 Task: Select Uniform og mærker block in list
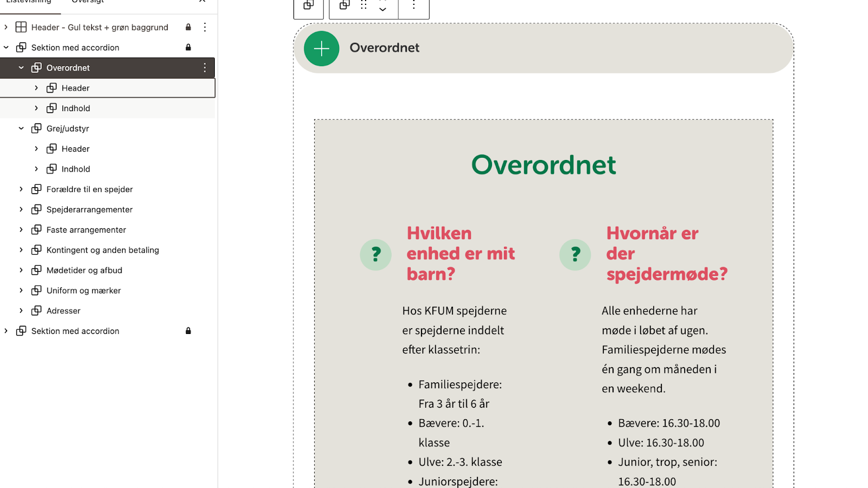click(84, 291)
